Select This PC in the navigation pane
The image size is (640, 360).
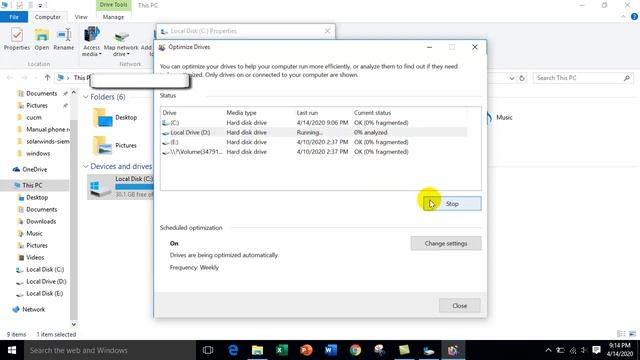(32, 185)
